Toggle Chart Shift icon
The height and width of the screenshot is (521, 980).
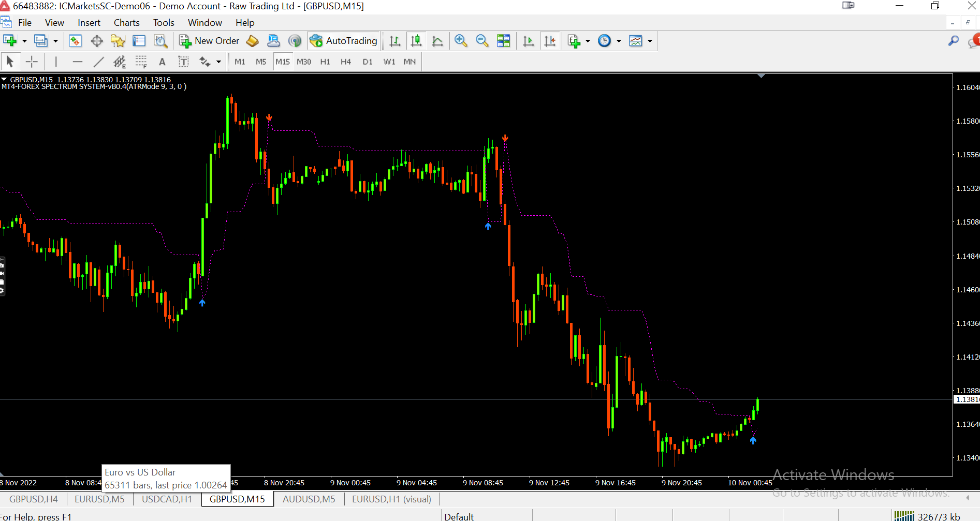550,41
